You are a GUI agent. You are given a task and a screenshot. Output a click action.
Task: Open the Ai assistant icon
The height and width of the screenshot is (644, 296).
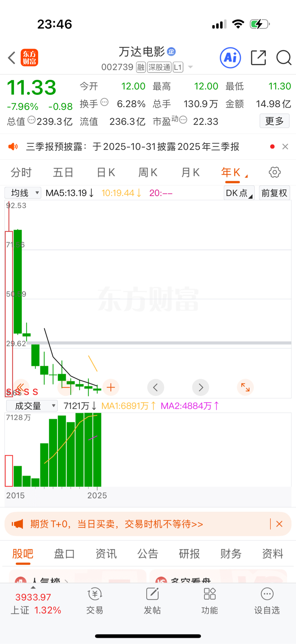[230, 58]
